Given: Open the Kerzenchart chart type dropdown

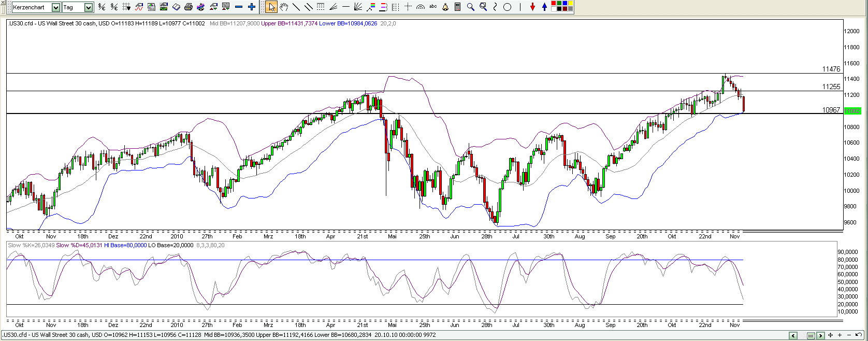Looking at the screenshot, I should [56, 7].
